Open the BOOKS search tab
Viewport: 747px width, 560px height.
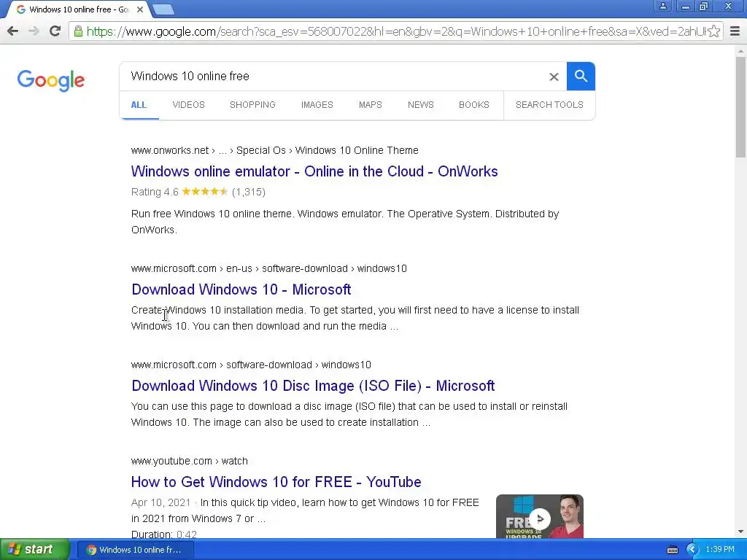click(x=474, y=105)
